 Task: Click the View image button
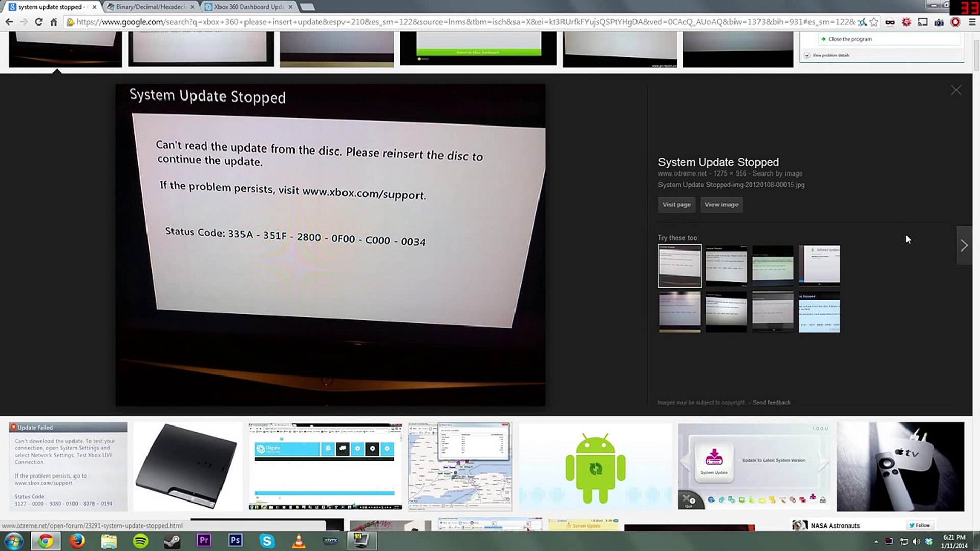[x=721, y=205]
